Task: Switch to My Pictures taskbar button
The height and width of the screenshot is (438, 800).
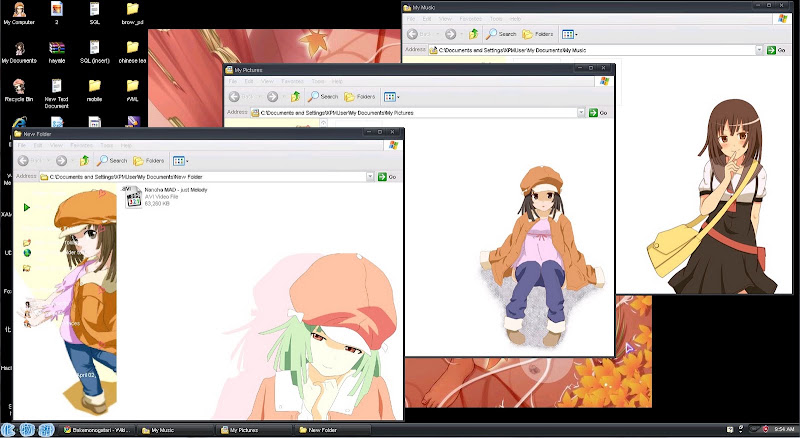Action: (255, 430)
